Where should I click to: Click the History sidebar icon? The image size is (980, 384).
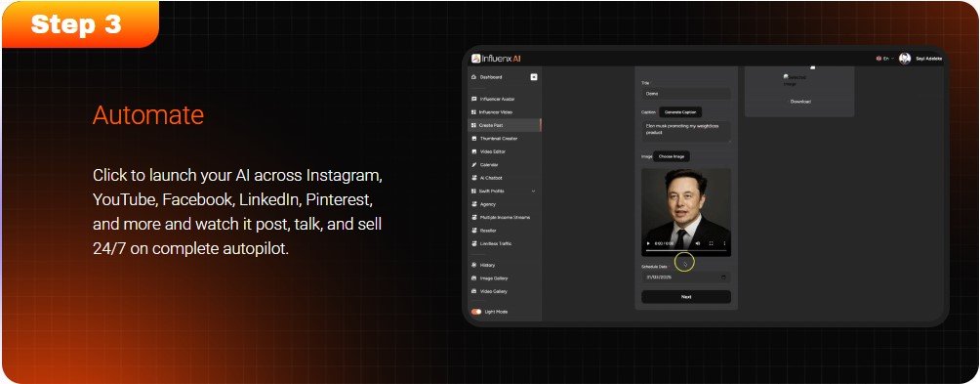pyautogui.click(x=473, y=265)
